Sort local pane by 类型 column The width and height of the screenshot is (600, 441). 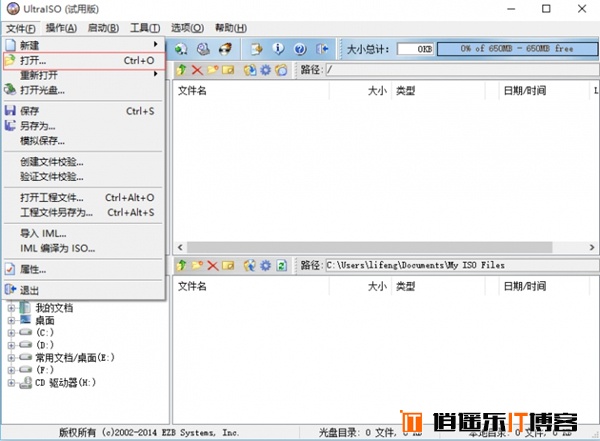[438, 286]
